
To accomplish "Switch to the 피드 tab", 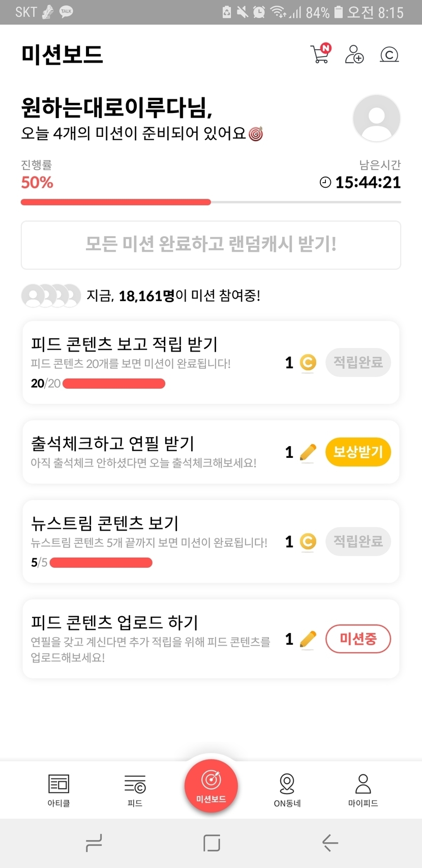I will click(x=135, y=790).
